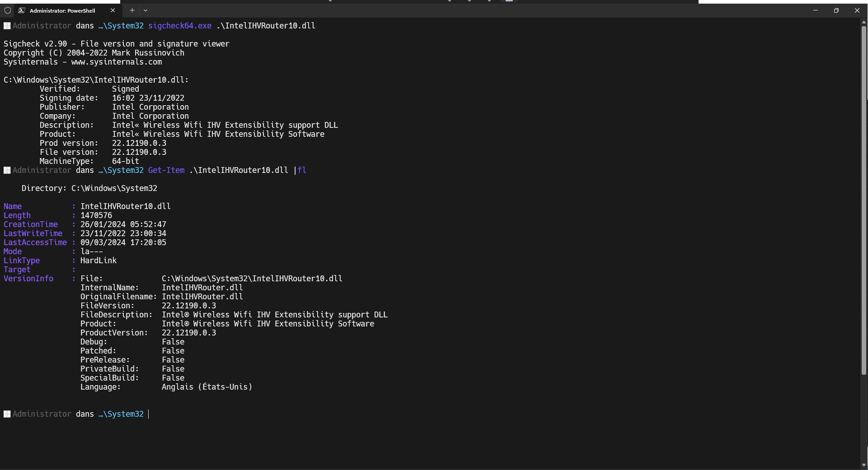Click the Windows logo in the last prompt
The width and height of the screenshot is (868, 470).
coord(7,414)
